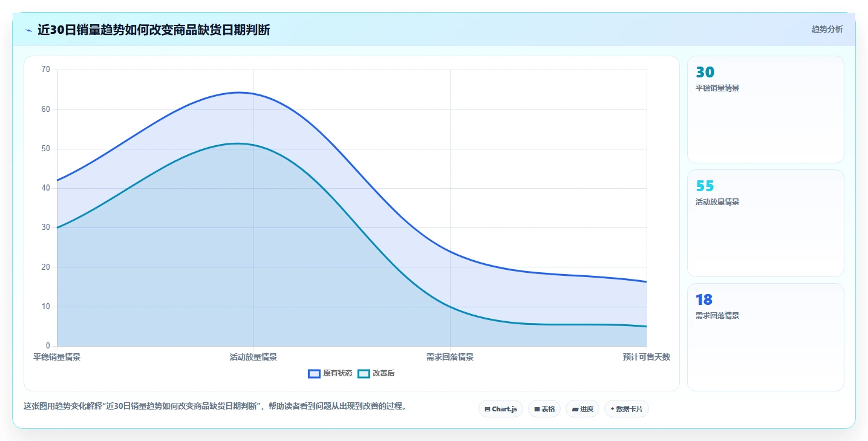
Task: Click the icon in the Chart.js tag
Action: [488, 410]
